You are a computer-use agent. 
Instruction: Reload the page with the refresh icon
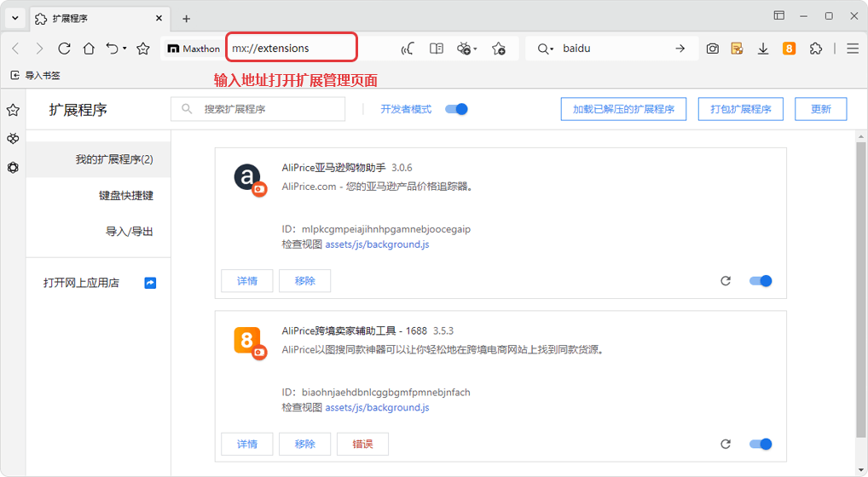[64, 49]
